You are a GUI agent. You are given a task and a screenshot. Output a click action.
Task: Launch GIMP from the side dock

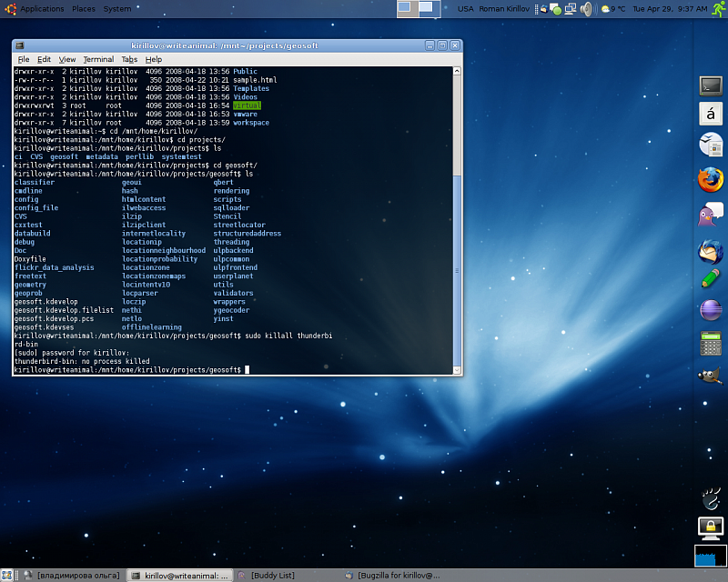point(710,375)
